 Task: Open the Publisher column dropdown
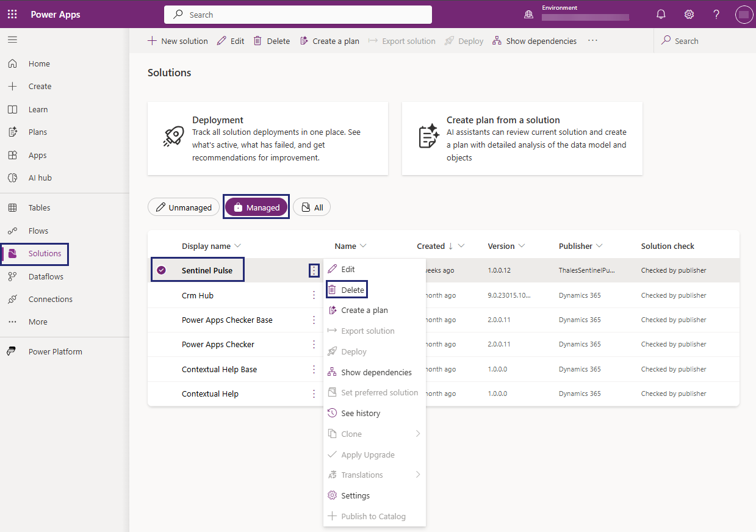click(x=599, y=246)
